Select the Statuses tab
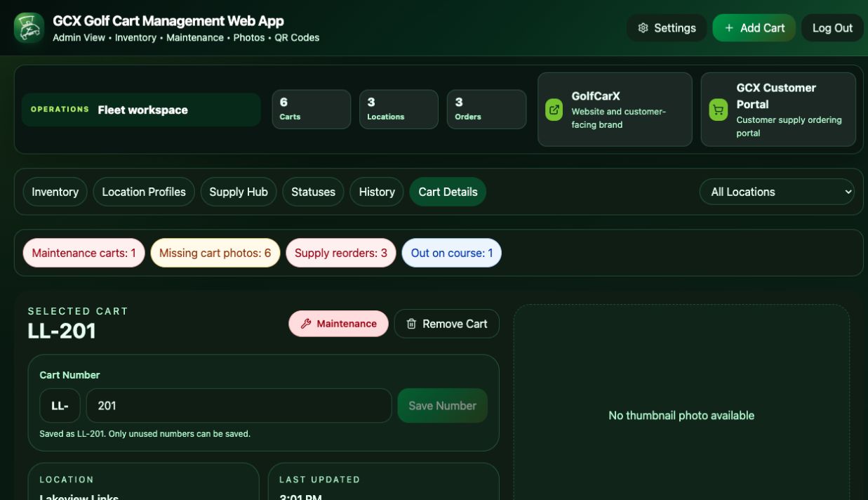This screenshot has height=500, width=868. [x=313, y=192]
